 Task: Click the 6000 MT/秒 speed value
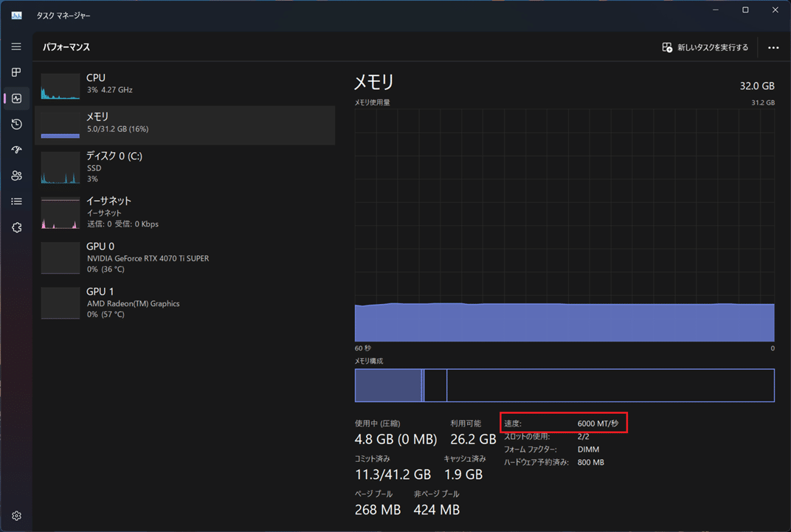pyautogui.click(x=598, y=424)
